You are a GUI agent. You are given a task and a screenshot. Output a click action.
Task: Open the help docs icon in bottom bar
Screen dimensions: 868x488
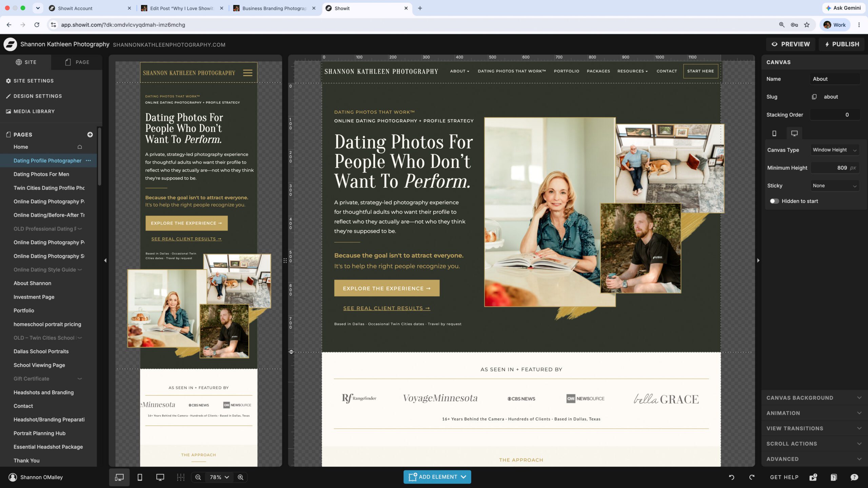click(833, 477)
